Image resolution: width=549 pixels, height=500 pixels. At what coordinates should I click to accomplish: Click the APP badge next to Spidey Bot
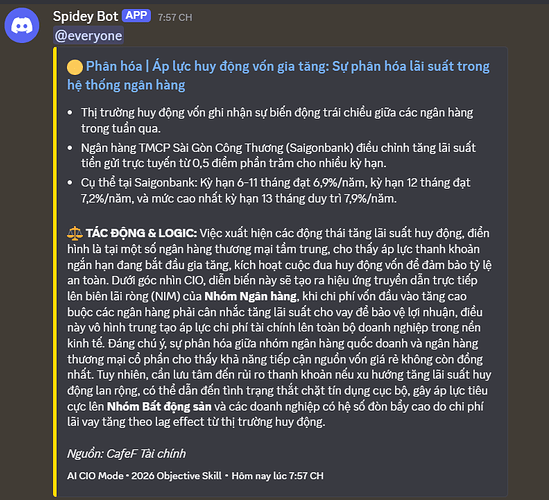click(136, 16)
